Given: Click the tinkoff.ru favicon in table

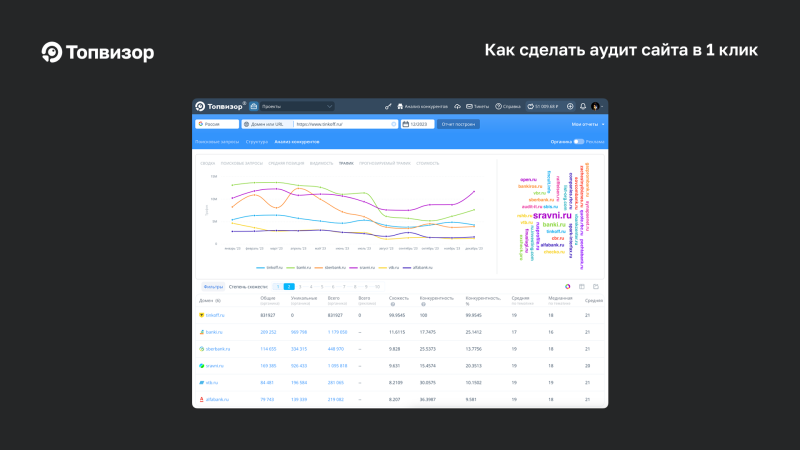Looking at the screenshot, I should click(x=202, y=315).
